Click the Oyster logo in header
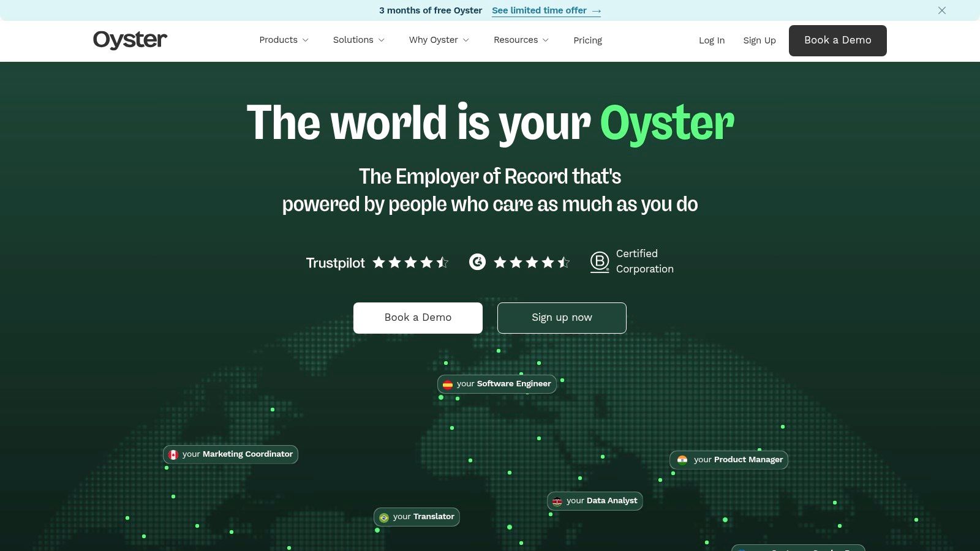 tap(130, 40)
